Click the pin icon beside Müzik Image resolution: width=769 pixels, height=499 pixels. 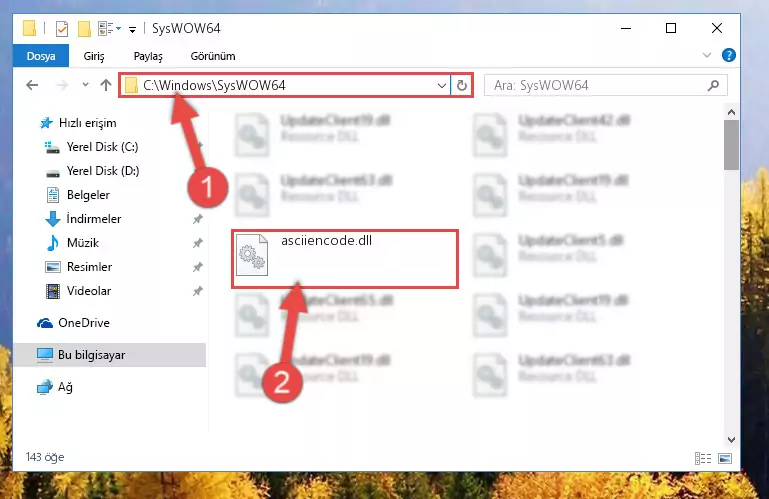[x=197, y=243]
